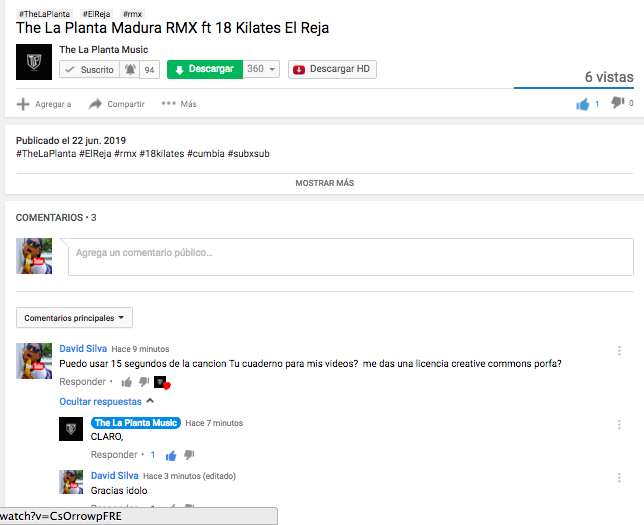Click the subscriber count 94
The height and width of the screenshot is (525, 644).
click(150, 70)
